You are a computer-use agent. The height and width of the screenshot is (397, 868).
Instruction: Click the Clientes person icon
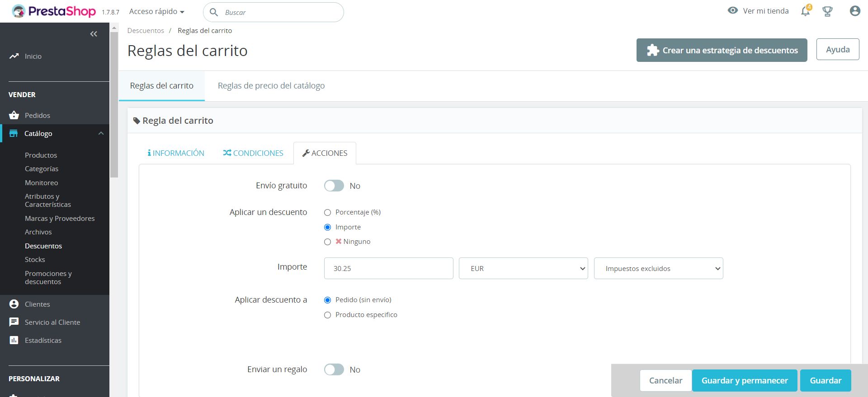tap(14, 304)
